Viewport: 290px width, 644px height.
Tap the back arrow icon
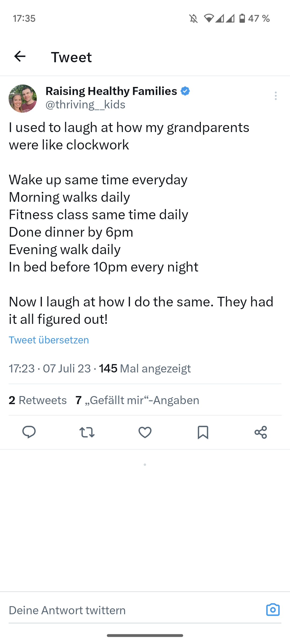point(20,56)
